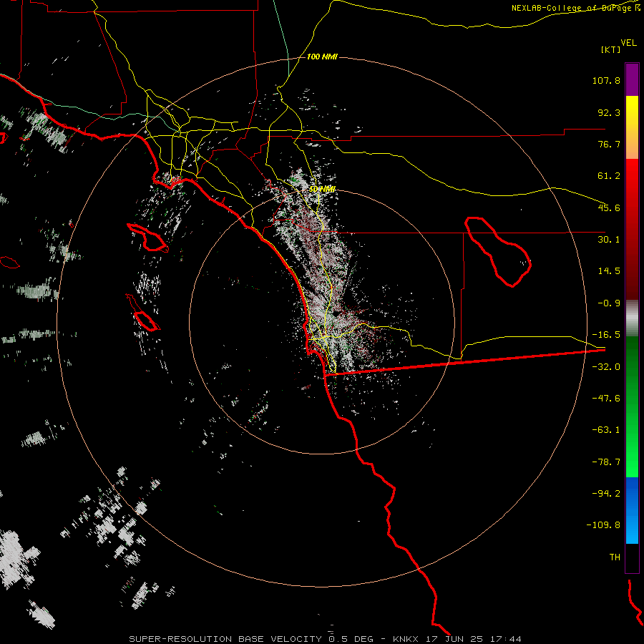The image size is (644, 644).
Task: Click the 107.8 legend value
Action: point(606,80)
